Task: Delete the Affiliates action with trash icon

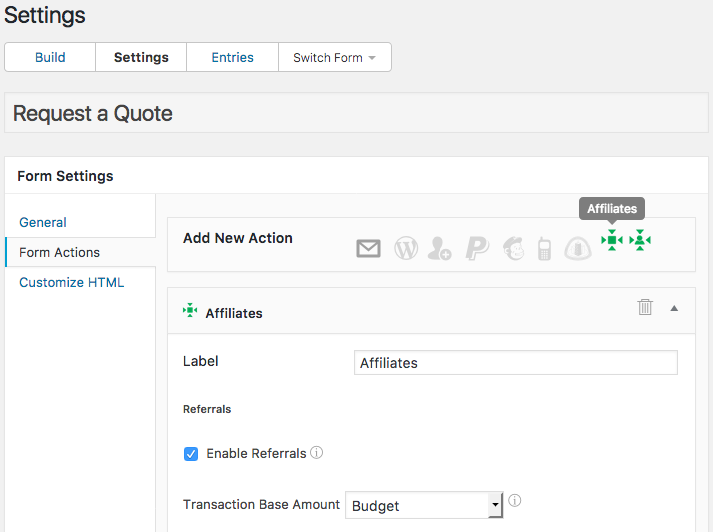Action: point(645,307)
